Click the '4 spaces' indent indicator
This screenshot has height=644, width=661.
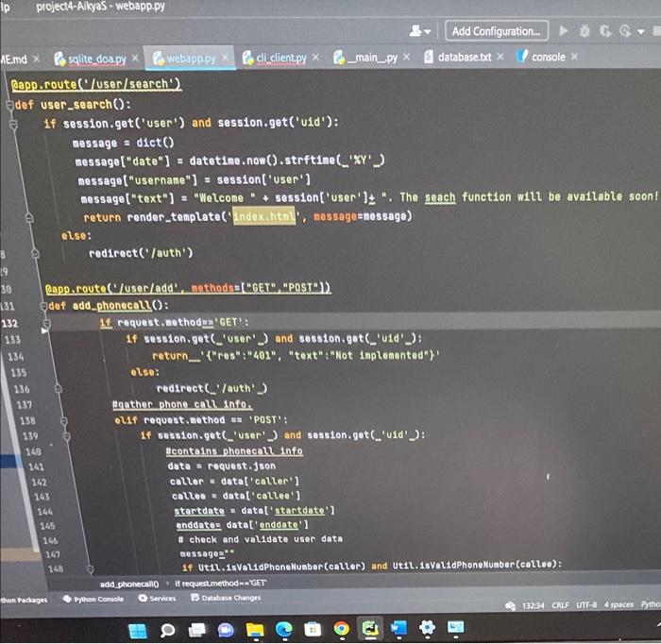point(619,604)
